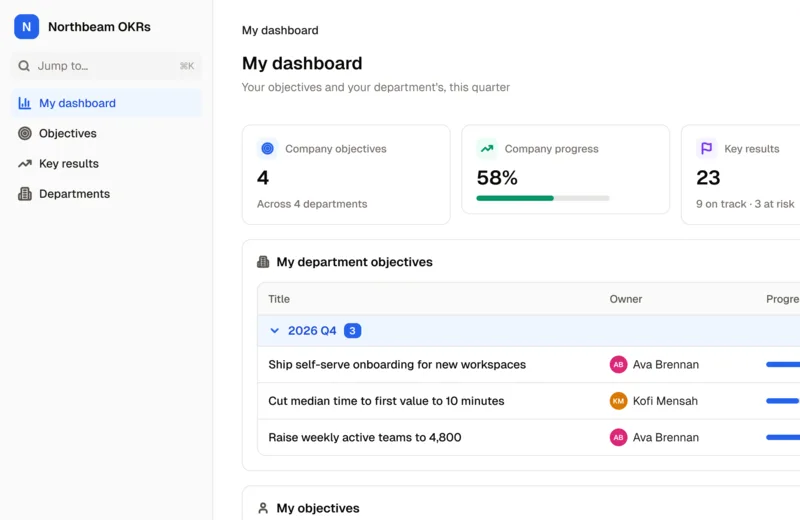Screen dimensions: 800x520
Task: Click the Company progress trend icon
Action: tap(487, 148)
